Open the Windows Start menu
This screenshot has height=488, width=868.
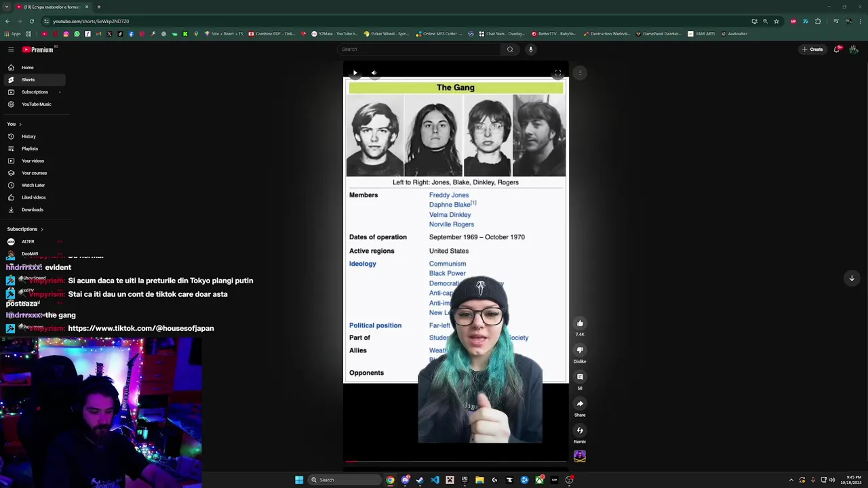click(299, 480)
